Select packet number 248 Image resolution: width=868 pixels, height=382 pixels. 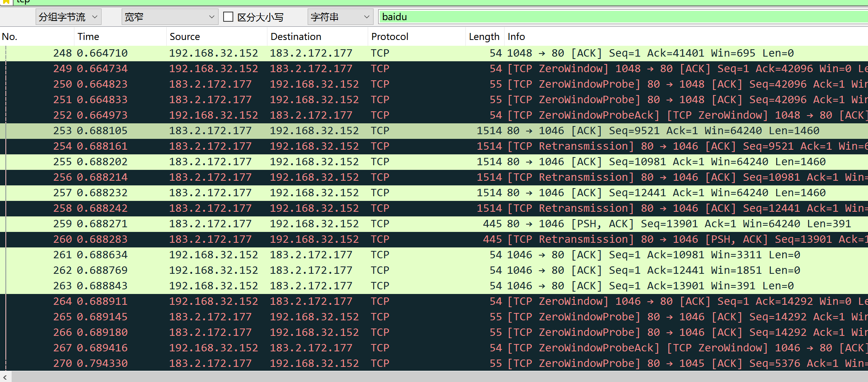[x=434, y=53]
